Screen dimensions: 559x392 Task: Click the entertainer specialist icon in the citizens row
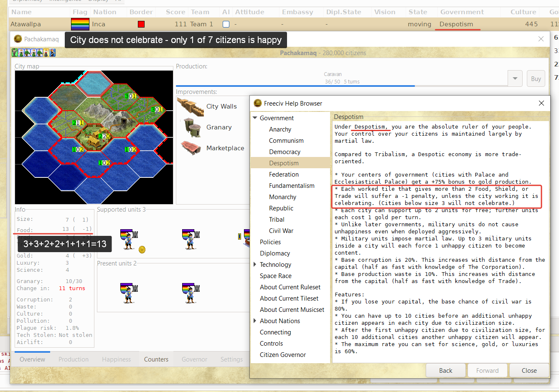click(52, 53)
